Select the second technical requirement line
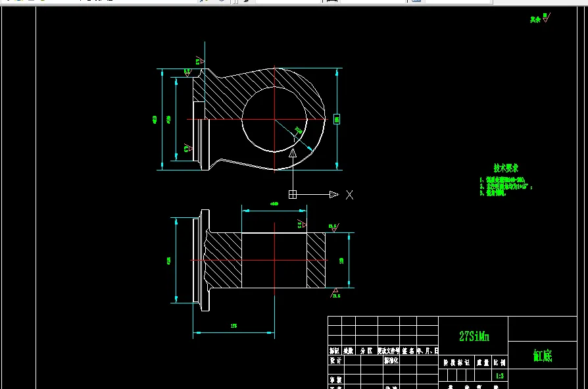Viewport: 588px width, 389px height. (x=506, y=186)
